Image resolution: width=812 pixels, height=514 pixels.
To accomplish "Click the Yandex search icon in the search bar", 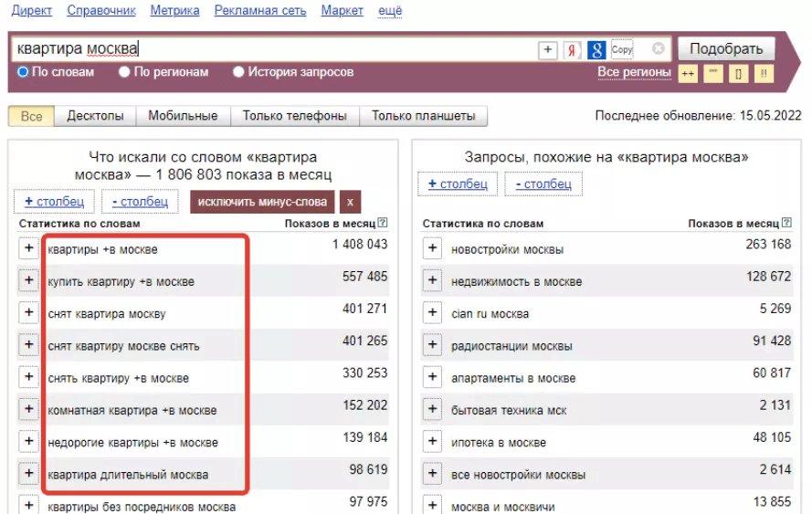I will pyautogui.click(x=573, y=50).
